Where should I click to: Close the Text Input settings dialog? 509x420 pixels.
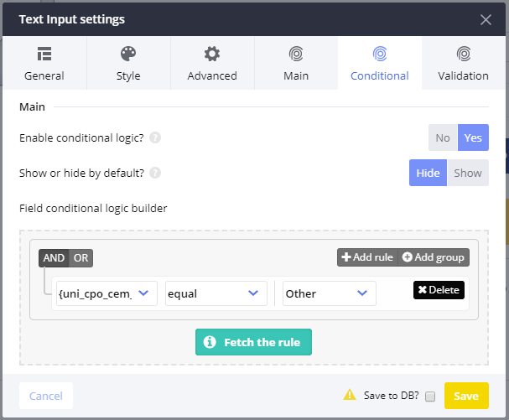(x=486, y=19)
